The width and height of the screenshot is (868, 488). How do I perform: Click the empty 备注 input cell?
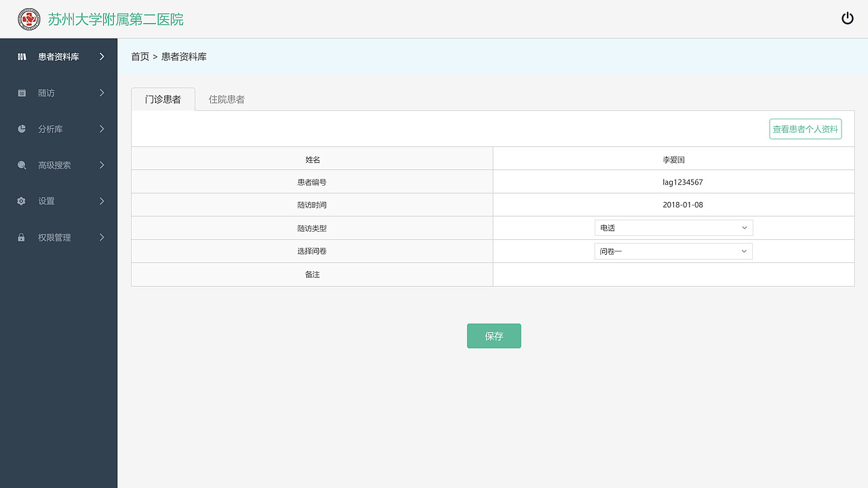coord(673,274)
